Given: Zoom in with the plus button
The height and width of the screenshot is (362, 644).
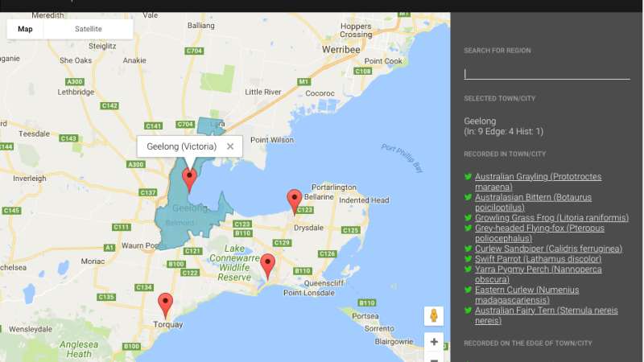Looking at the screenshot, I should pos(434,342).
